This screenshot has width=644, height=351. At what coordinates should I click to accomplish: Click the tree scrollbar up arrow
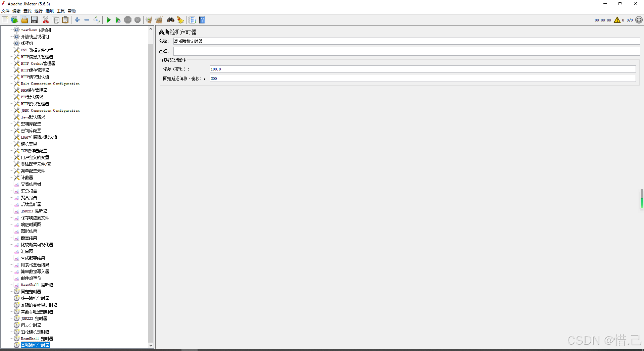(x=151, y=29)
